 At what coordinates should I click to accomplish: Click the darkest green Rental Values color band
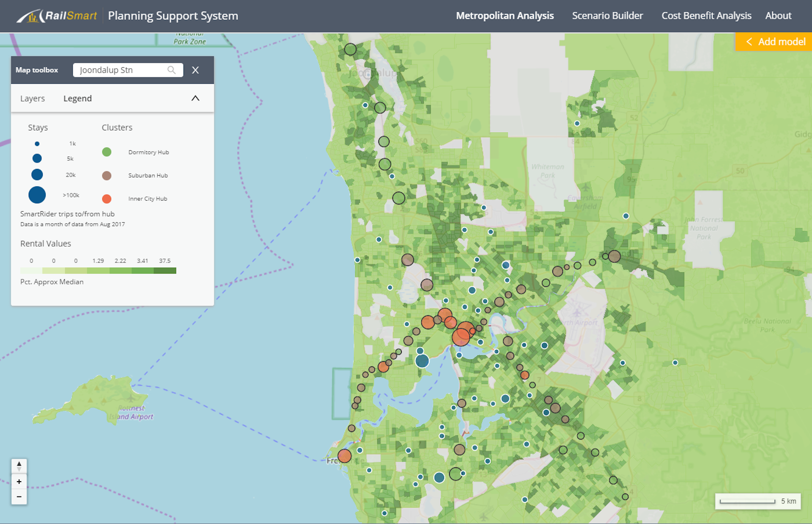[165, 270]
